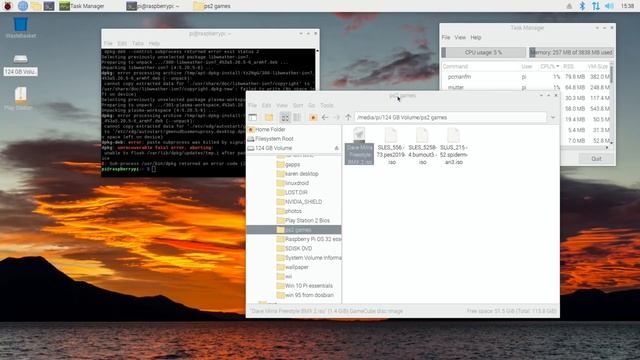
Task: Open the LOST.DIR folder in tree
Action: tap(296, 192)
